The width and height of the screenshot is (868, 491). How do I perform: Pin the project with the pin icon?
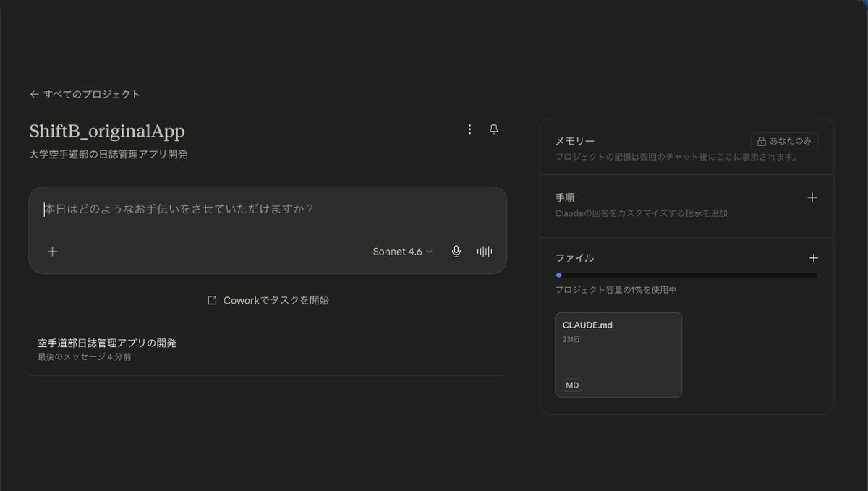494,129
